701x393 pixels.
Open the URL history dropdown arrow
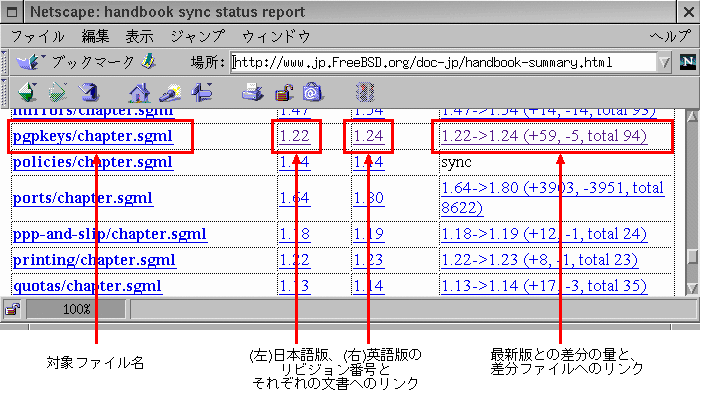(x=664, y=63)
